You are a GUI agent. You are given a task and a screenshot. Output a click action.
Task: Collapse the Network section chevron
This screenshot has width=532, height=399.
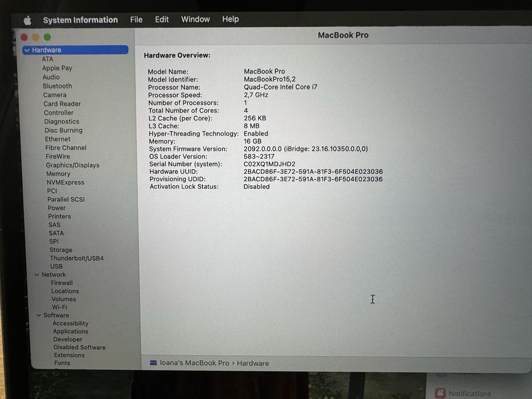pyautogui.click(x=36, y=275)
